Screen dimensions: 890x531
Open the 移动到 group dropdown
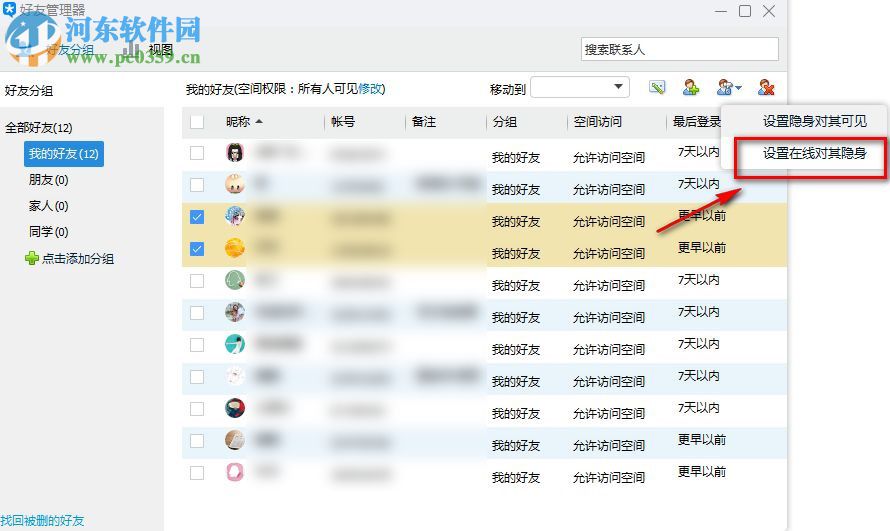[580, 87]
